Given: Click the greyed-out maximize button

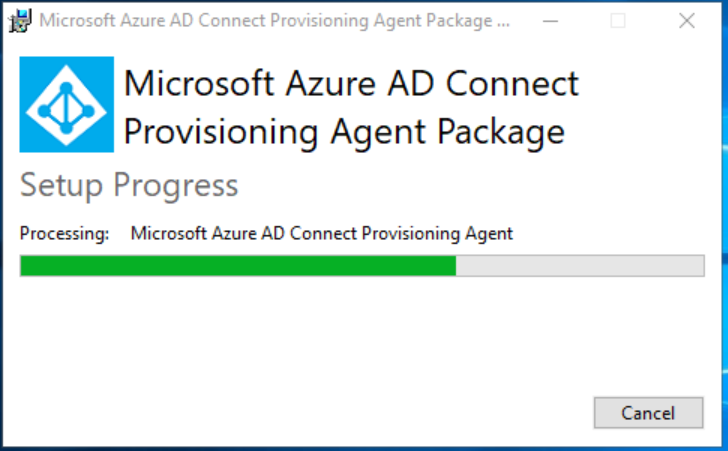Looking at the screenshot, I should coord(618,21).
